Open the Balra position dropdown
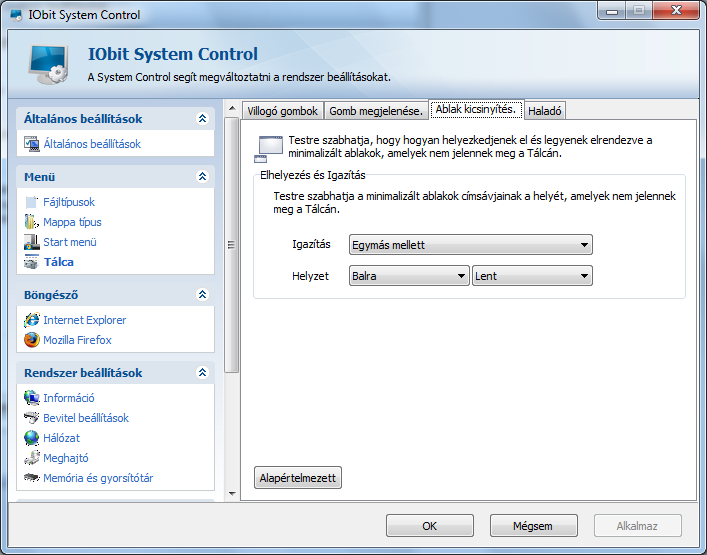This screenshot has height=555, width=707. click(x=409, y=276)
